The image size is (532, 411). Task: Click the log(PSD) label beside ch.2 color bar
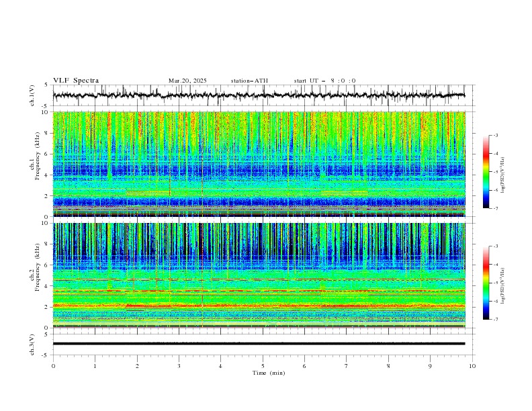click(x=502, y=286)
